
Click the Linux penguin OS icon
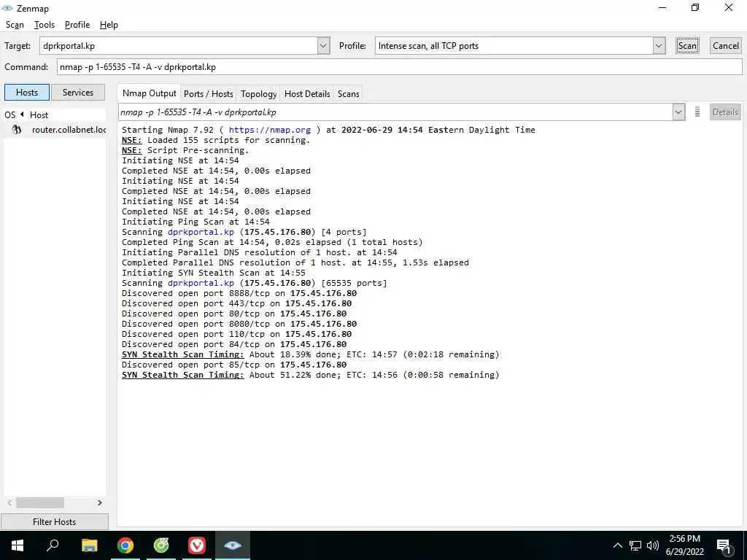(17, 130)
